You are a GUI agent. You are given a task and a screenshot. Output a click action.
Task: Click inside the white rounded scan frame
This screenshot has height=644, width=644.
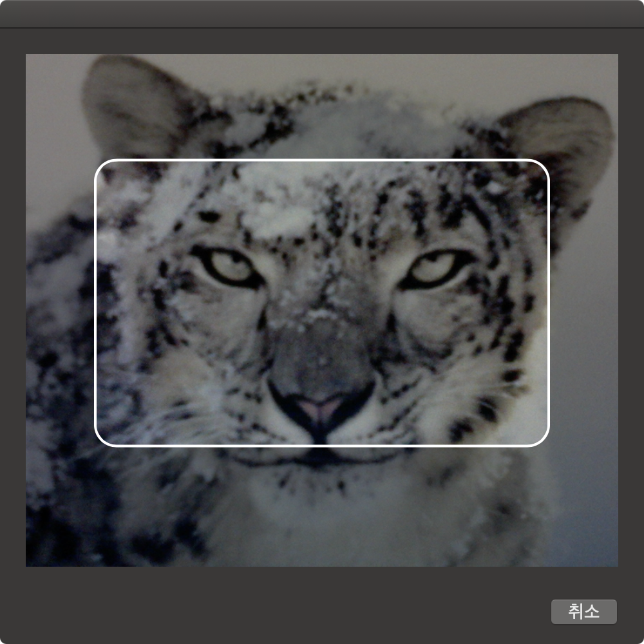(322, 303)
